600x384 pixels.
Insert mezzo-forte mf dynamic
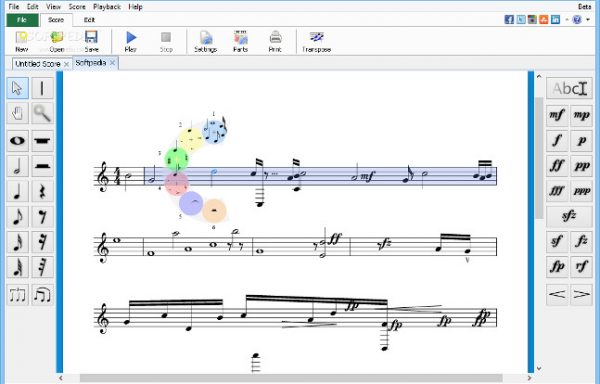(557, 115)
